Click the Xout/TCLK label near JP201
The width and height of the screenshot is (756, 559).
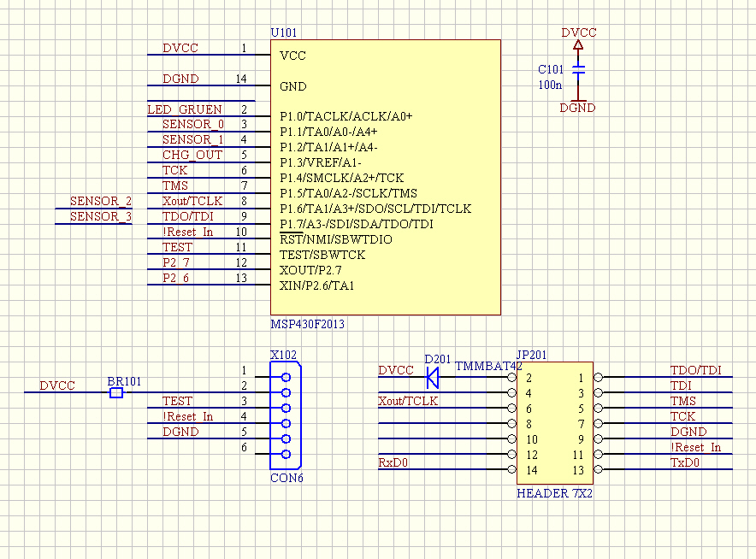click(x=408, y=401)
